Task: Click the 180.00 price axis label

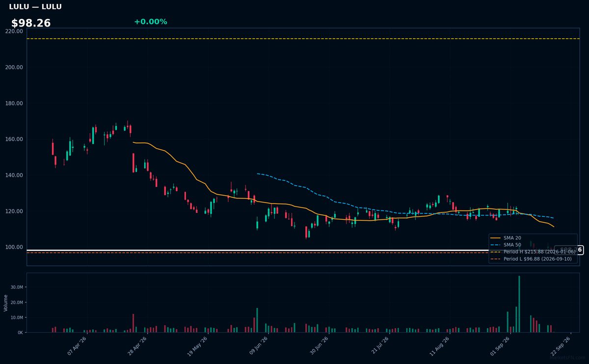Action: coord(14,103)
